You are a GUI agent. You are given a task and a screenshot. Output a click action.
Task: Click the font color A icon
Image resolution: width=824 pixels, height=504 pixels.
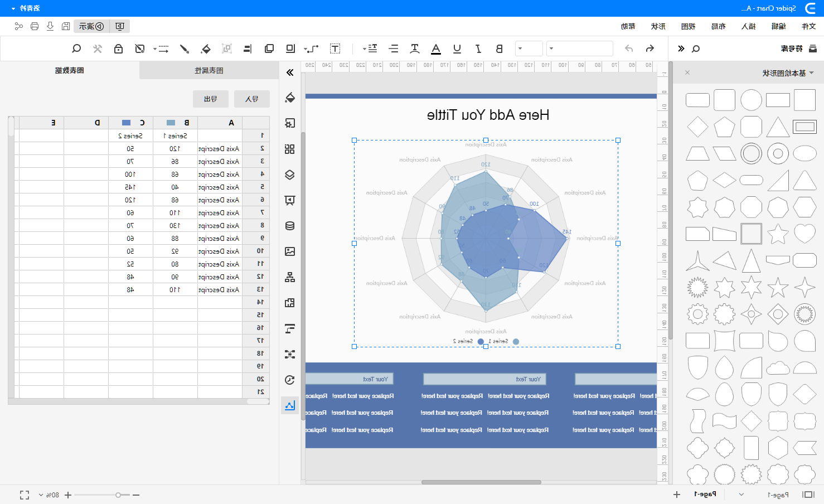click(x=436, y=49)
